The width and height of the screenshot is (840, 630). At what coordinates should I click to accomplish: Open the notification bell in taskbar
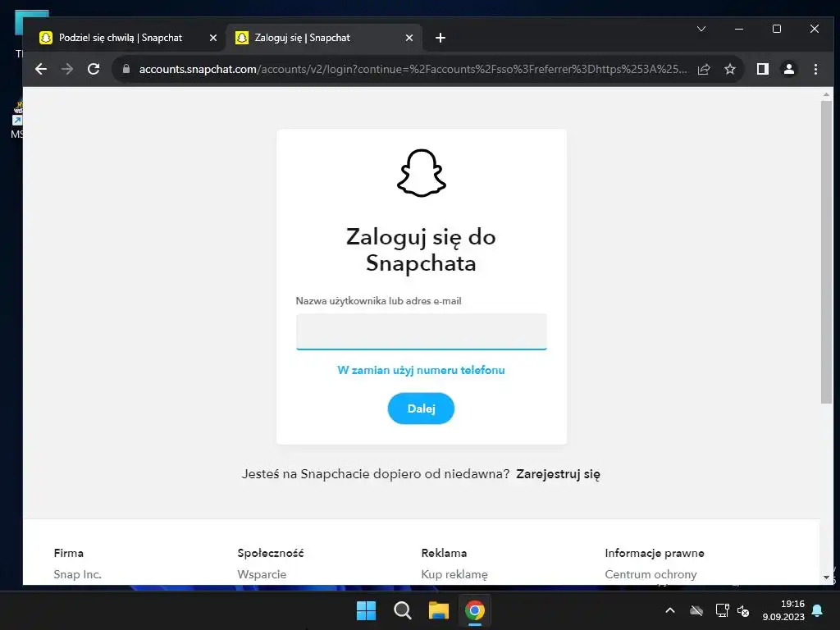(818, 610)
